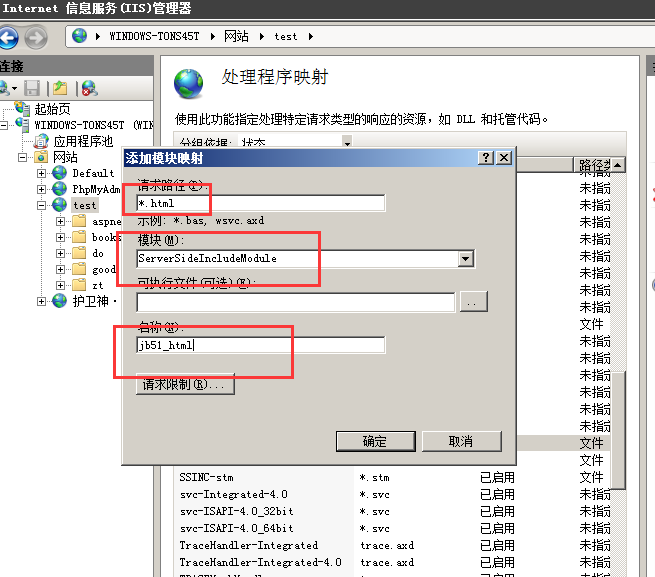The width and height of the screenshot is (655, 577).
Task: Click the request path field containing *.html
Action: [x=261, y=203]
